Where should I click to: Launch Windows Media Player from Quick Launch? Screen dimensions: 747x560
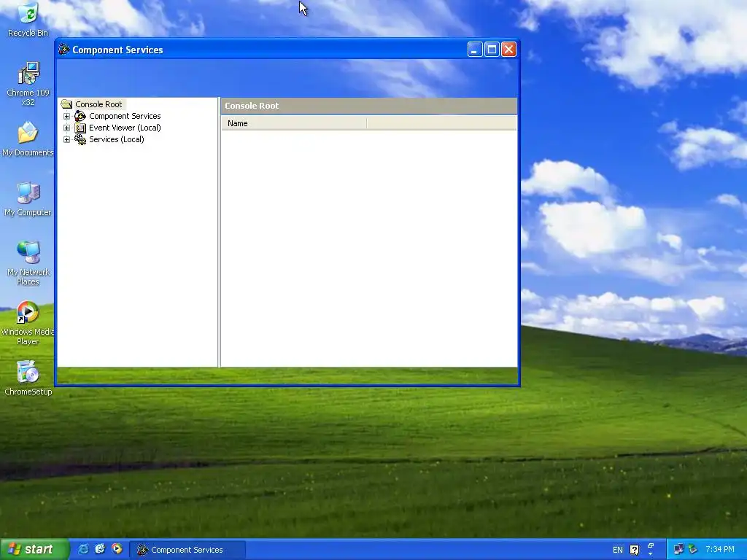pyautogui.click(x=117, y=549)
